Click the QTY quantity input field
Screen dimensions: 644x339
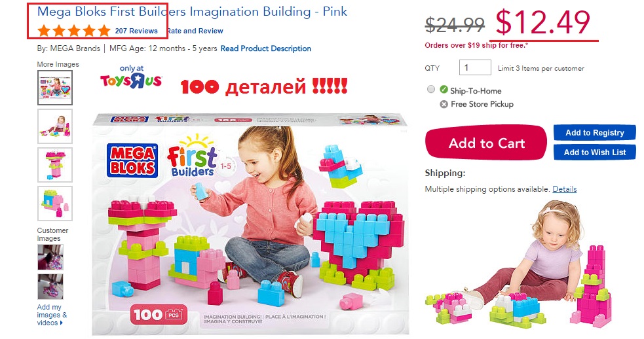[x=475, y=67]
